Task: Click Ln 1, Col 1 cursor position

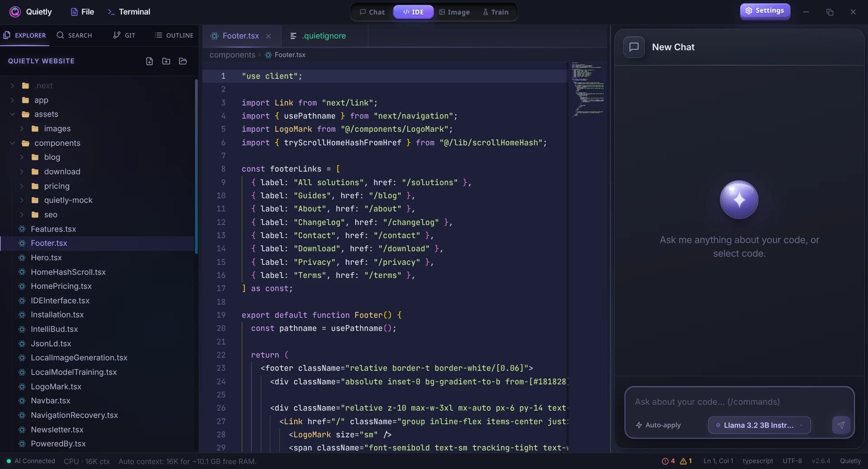Action: coord(718,461)
